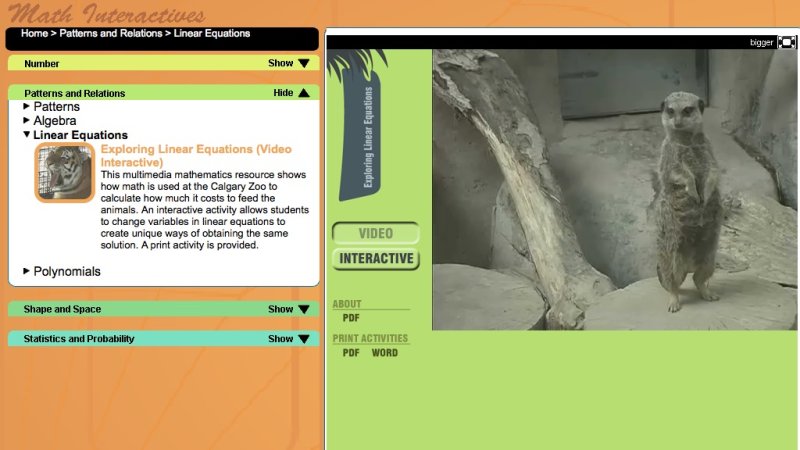The height and width of the screenshot is (450, 800).
Task: Click the Math Interactives site logo
Action: [x=107, y=14]
